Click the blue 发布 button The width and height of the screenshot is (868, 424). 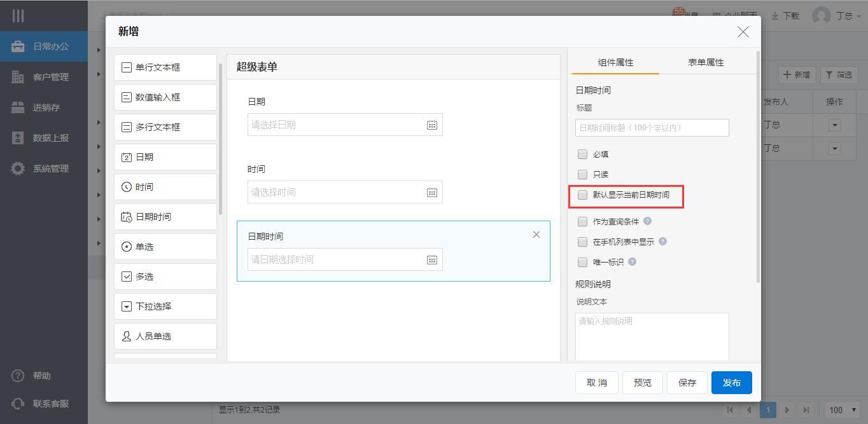click(731, 383)
